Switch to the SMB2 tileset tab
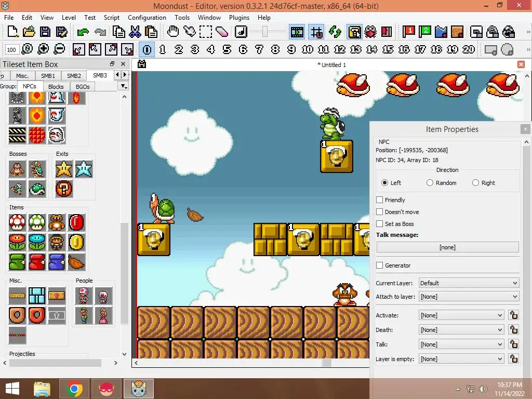 pyautogui.click(x=74, y=76)
